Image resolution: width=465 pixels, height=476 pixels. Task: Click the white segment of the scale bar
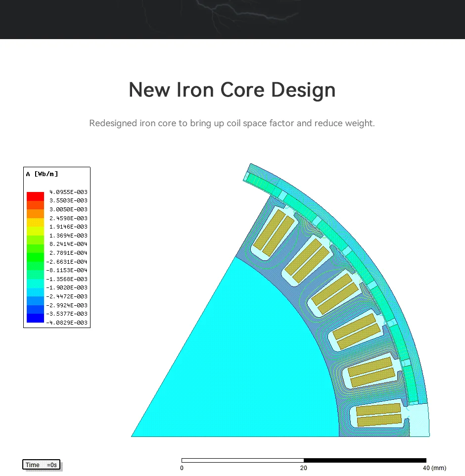point(242,460)
